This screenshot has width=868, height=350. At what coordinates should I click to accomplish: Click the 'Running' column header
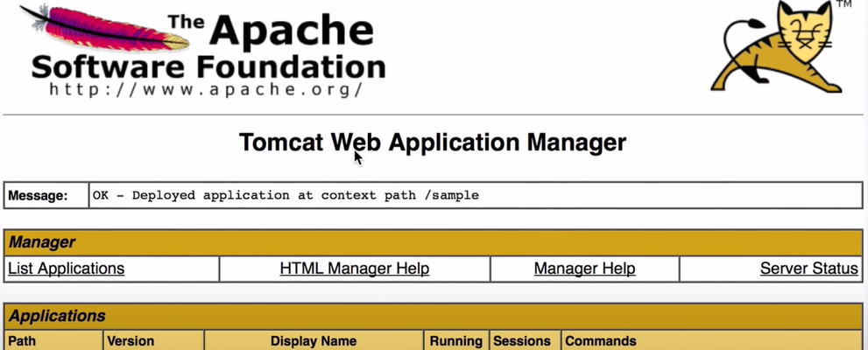456,340
